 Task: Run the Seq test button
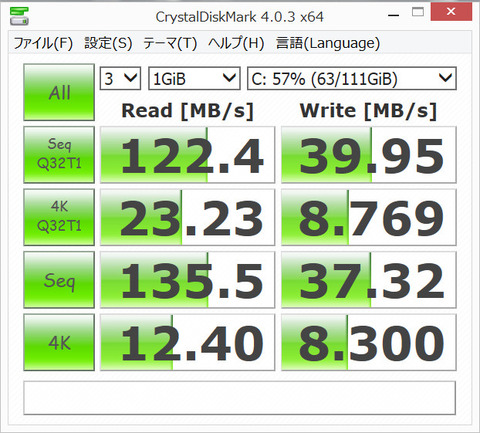[59, 280]
